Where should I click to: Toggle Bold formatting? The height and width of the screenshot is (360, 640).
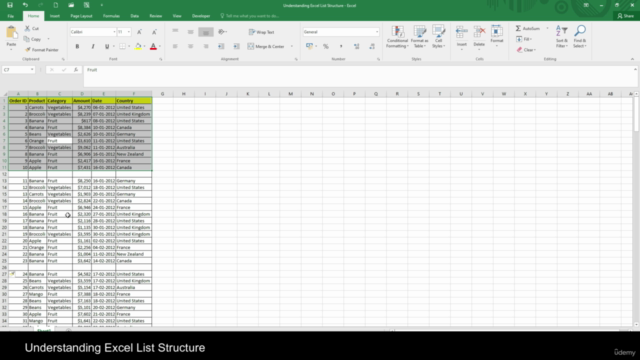click(77, 47)
